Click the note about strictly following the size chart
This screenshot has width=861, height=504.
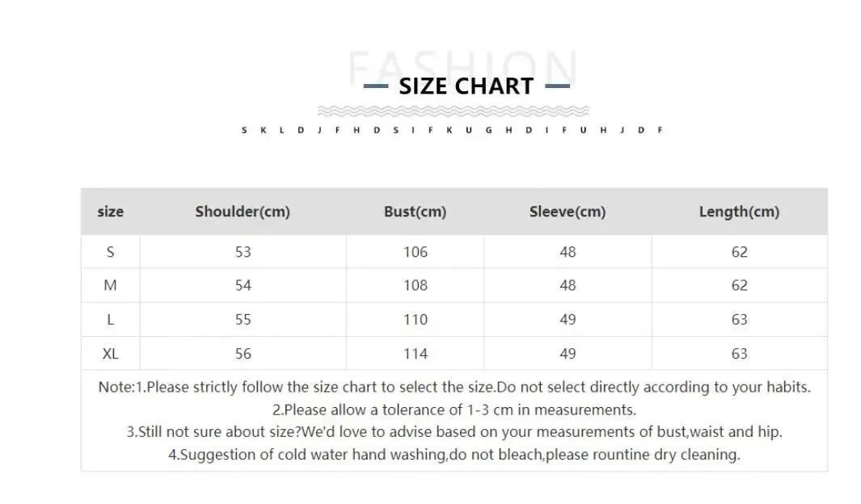point(454,387)
